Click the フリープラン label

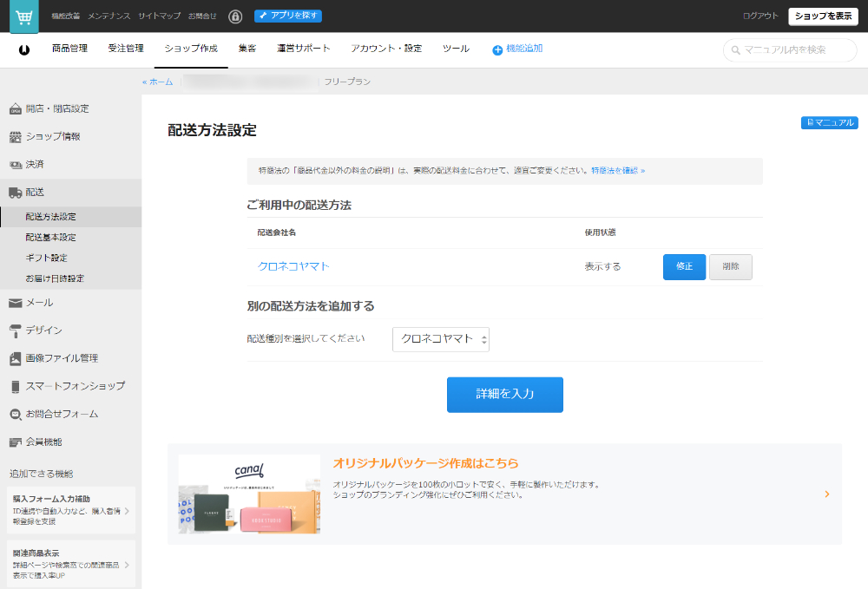pyautogui.click(x=348, y=82)
